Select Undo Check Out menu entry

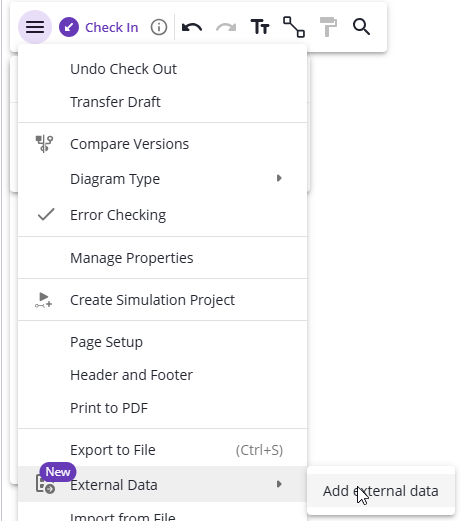pyautogui.click(x=162, y=69)
